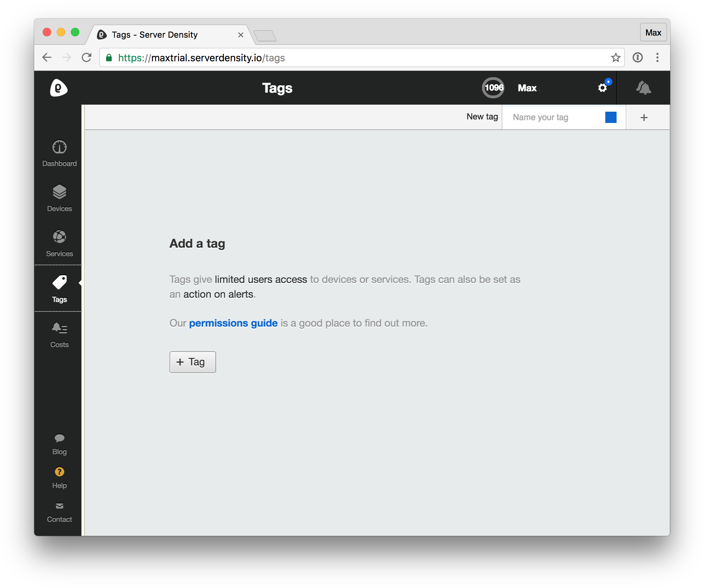
Task: Open account settings with the gear icon
Action: tap(602, 88)
